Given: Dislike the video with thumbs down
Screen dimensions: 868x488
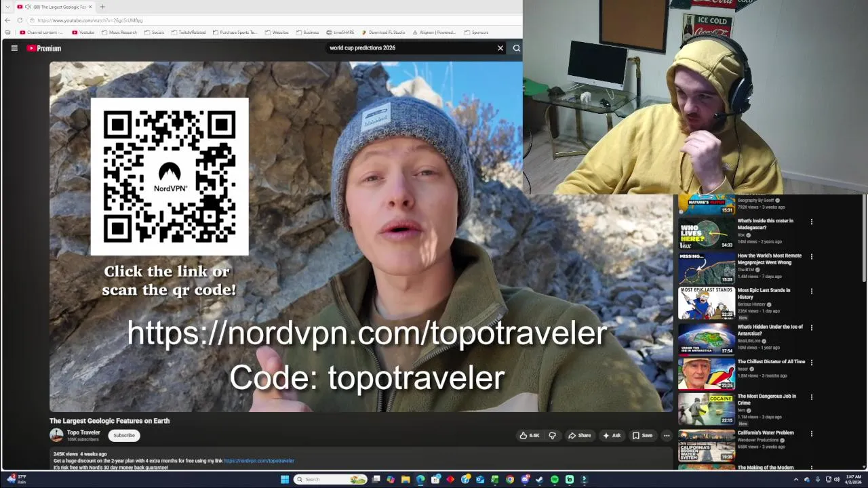Looking at the screenshot, I should pyautogui.click(x=552, y=435).
